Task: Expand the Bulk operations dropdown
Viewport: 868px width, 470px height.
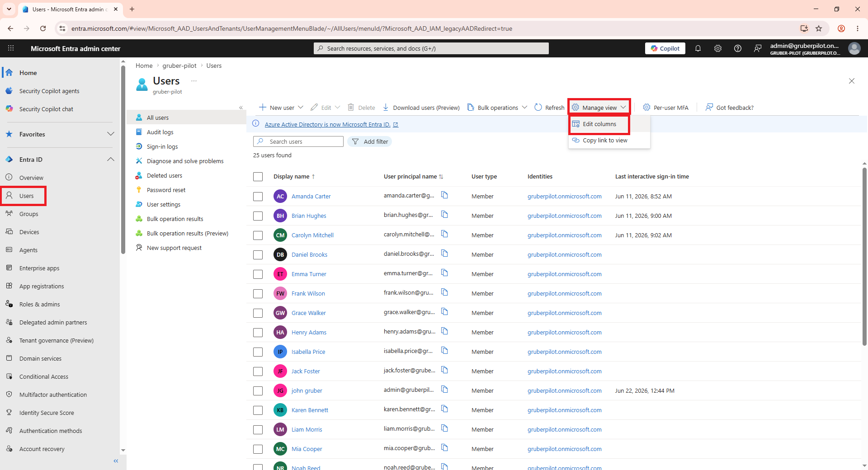Action: (524, 108)
